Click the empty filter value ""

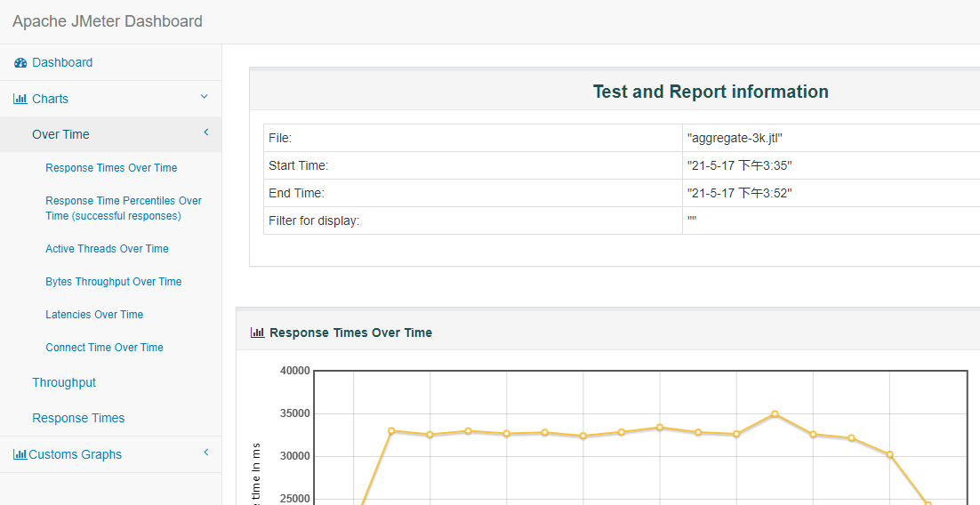point(692,220)
